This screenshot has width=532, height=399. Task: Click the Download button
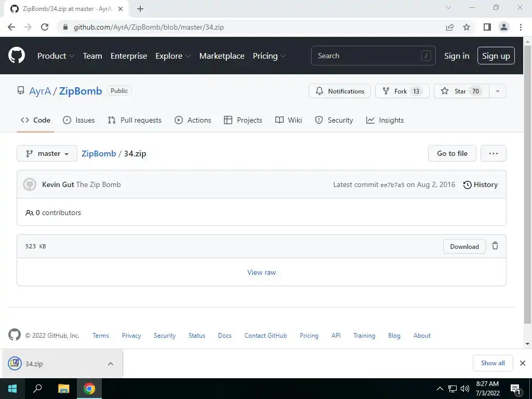(x=464, y=246)
